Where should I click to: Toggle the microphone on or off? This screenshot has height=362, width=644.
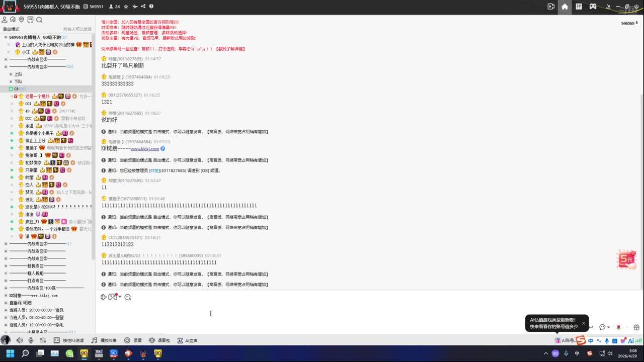coord(31,340)
